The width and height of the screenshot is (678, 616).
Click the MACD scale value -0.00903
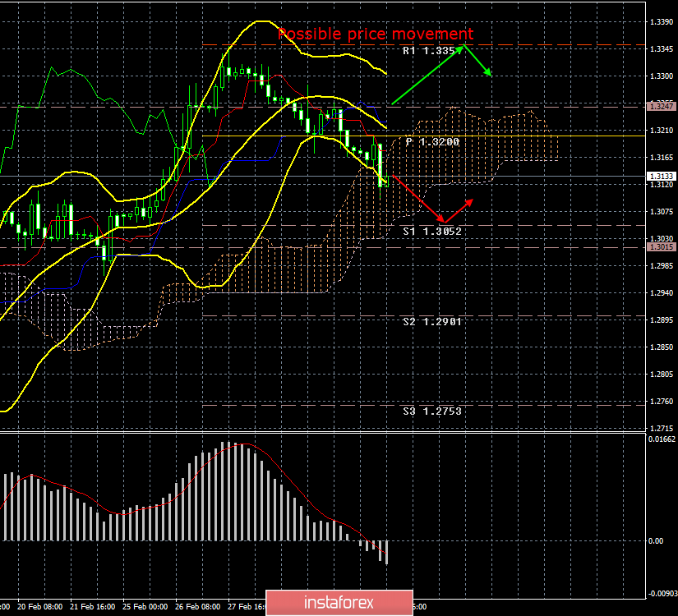662,594
